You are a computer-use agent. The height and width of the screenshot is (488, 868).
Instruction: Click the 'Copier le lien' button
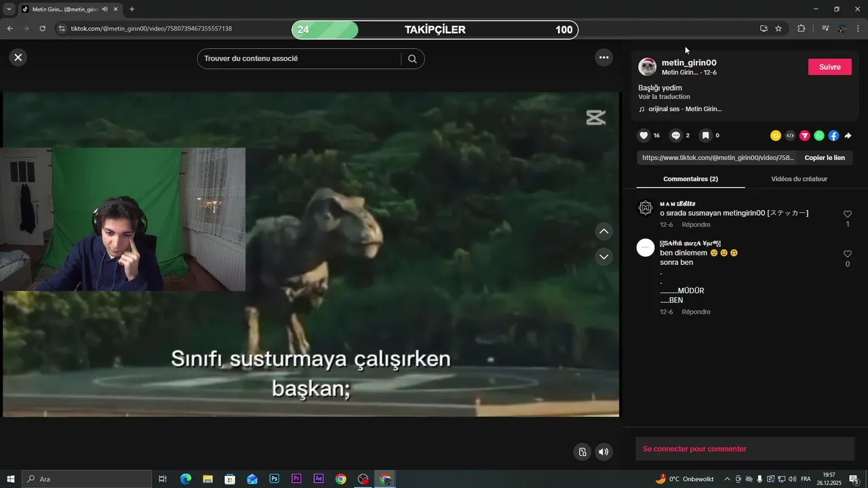click(x=825, y=158)
